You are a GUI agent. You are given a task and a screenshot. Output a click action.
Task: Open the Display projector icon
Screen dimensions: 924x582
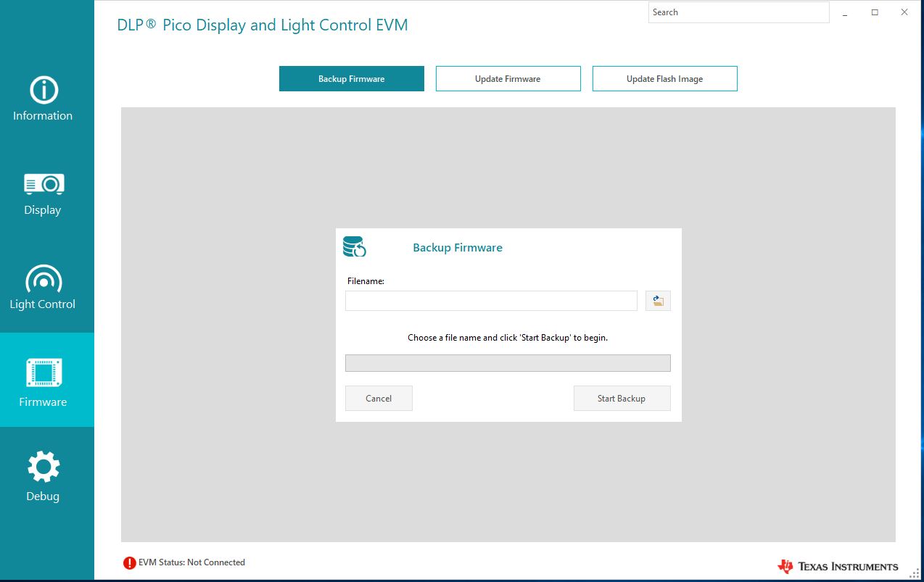(44, 184)
